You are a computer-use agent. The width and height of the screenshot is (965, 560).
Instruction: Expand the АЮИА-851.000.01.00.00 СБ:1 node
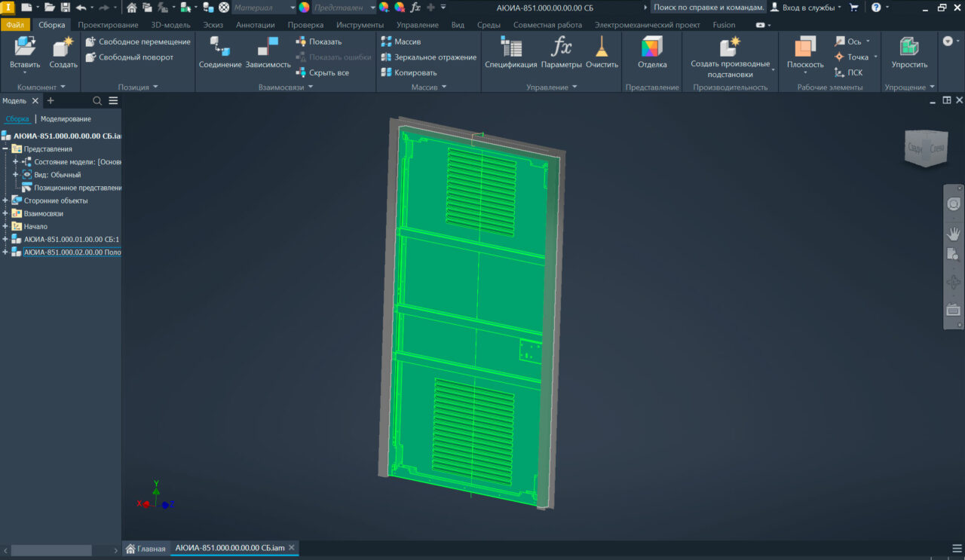click(6, 240)
